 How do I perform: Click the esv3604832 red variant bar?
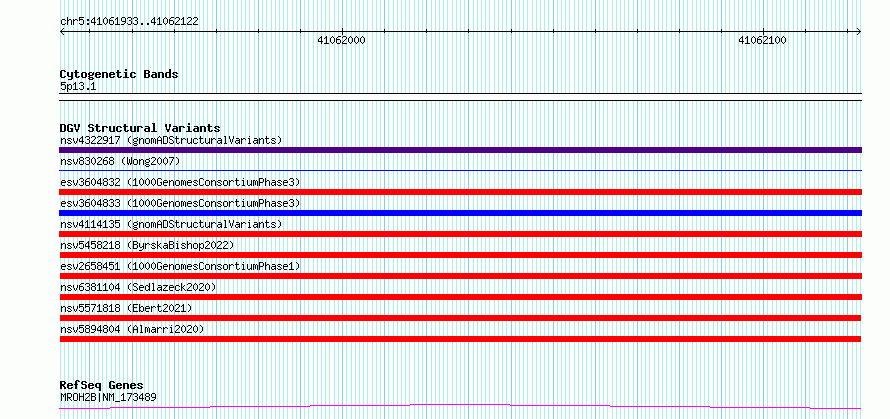[460, 192]
